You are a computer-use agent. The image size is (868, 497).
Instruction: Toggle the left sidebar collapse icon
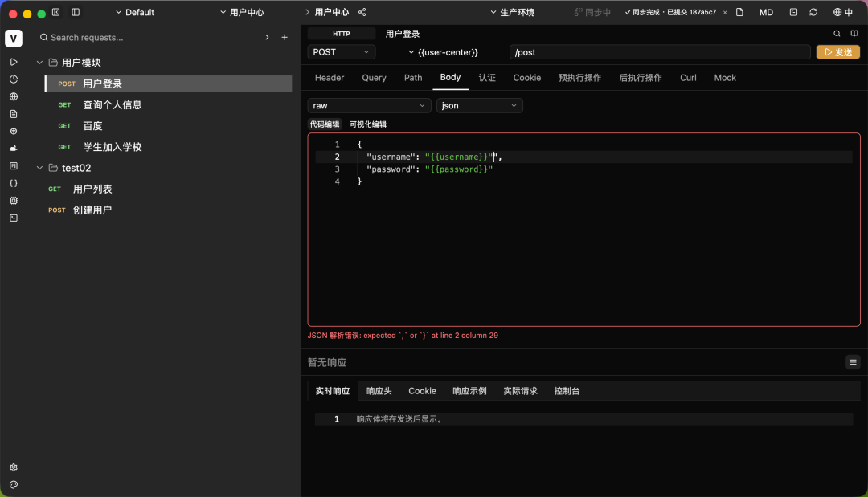click(56, 12)
